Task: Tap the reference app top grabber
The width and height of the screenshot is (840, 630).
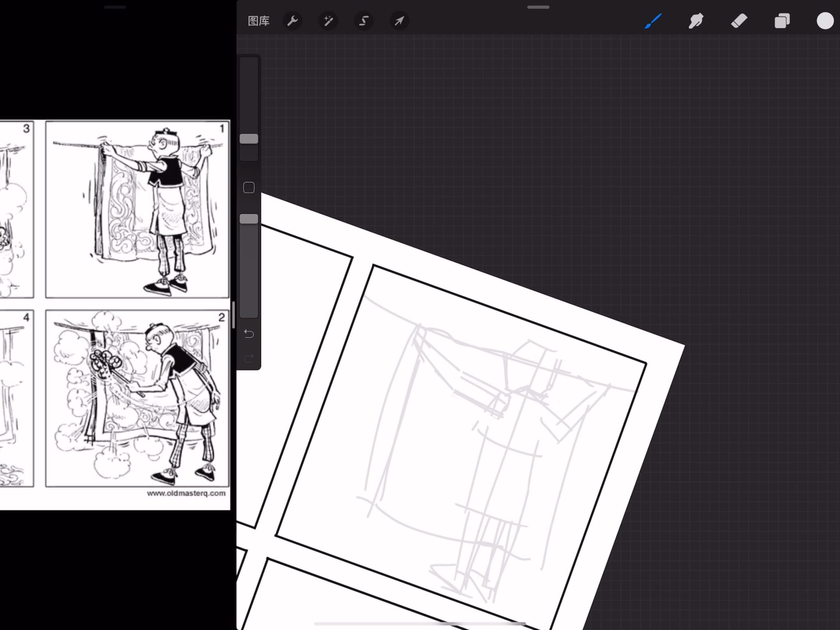Action: coord(115,7)
